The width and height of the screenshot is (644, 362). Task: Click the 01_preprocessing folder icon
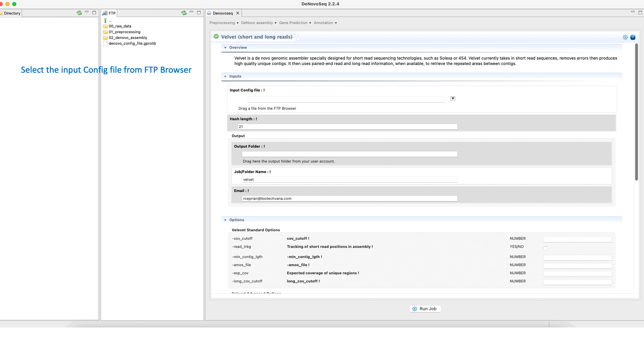click(x=105, y=32)
